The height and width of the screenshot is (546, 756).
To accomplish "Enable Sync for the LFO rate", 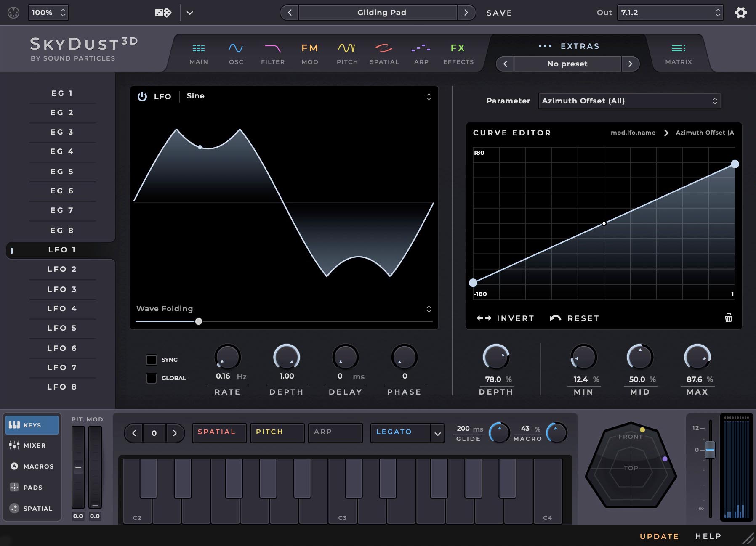I will 152,360.
